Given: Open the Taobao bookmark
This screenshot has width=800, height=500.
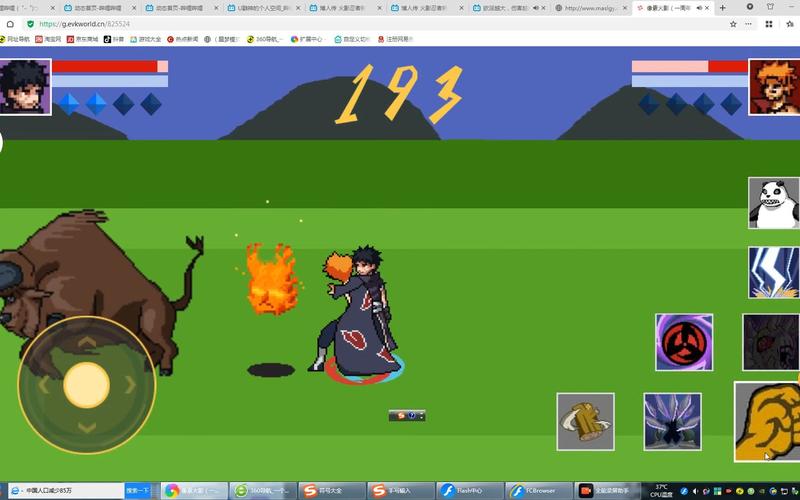Looking at the screenshot, I should pos(48,39).
